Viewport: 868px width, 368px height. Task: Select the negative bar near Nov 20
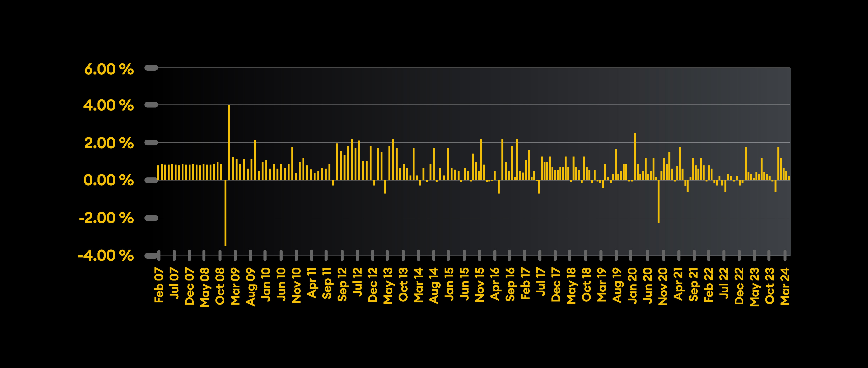point(658,201)
